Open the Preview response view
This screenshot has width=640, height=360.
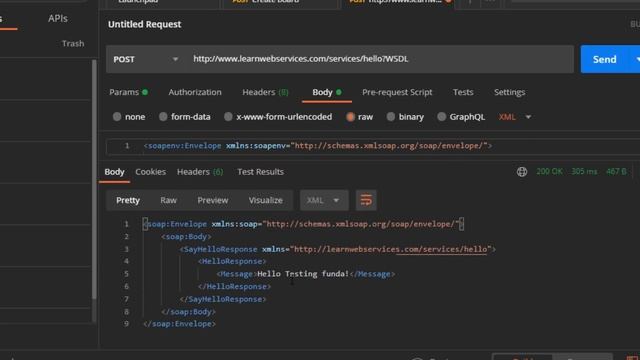(213, 200)
